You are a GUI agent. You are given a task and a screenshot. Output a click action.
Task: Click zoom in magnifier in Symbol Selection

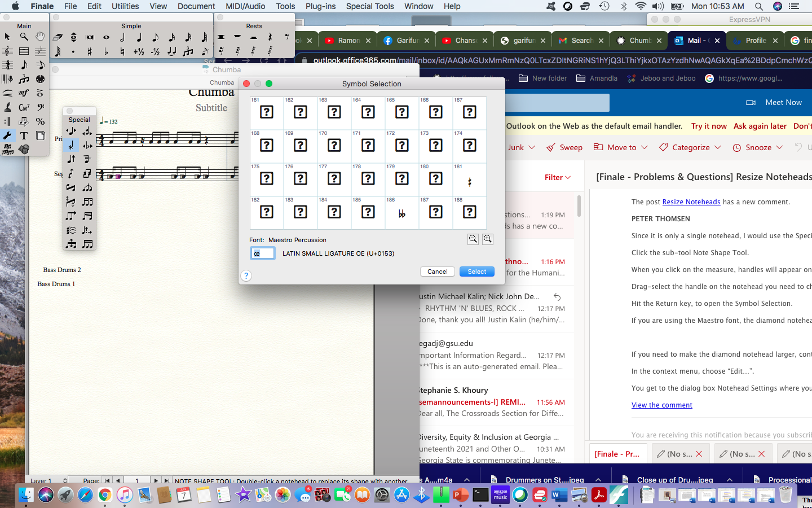488,239
